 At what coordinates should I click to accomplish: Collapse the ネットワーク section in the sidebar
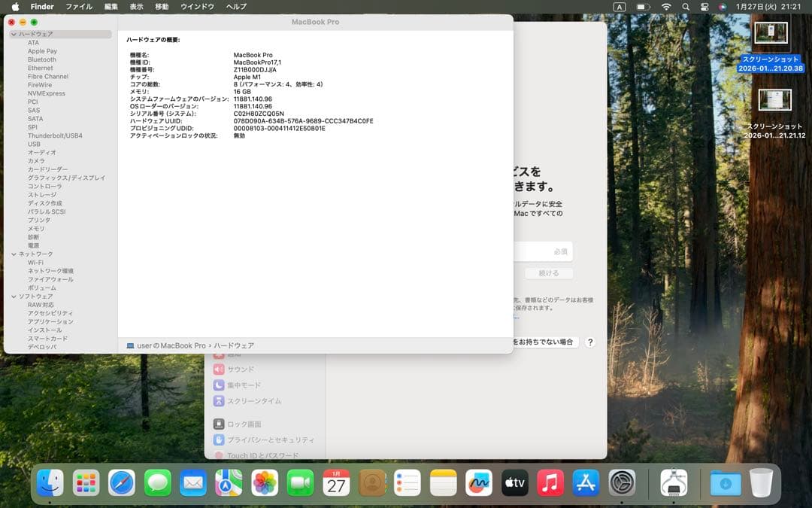pyautogui.click(x=15, y=253)
